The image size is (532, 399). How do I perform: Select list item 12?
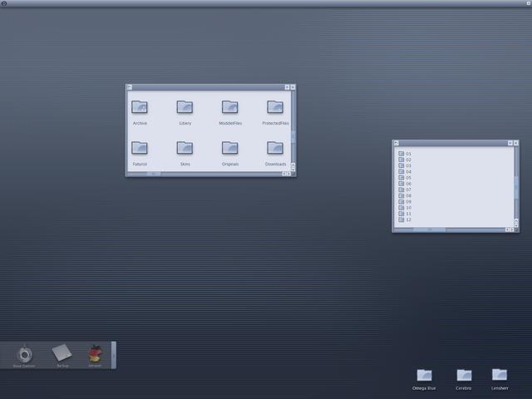405,219
